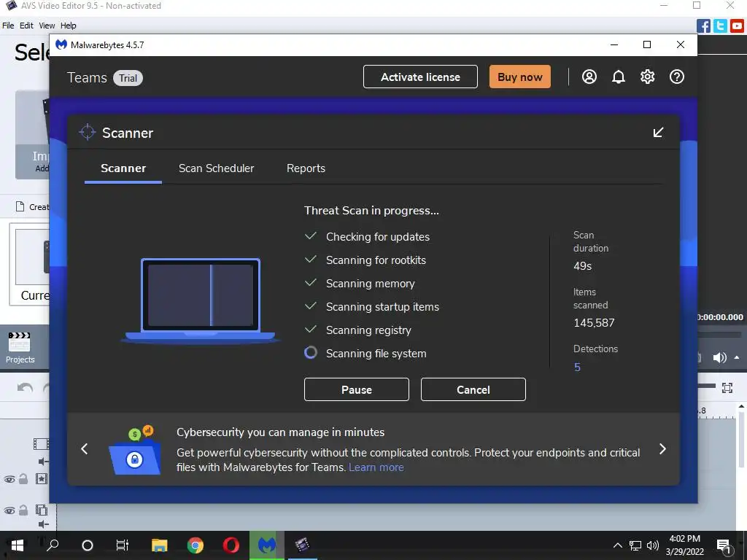
Task: Click the overlay audio speaker track icon
Action: pos(43,524)
